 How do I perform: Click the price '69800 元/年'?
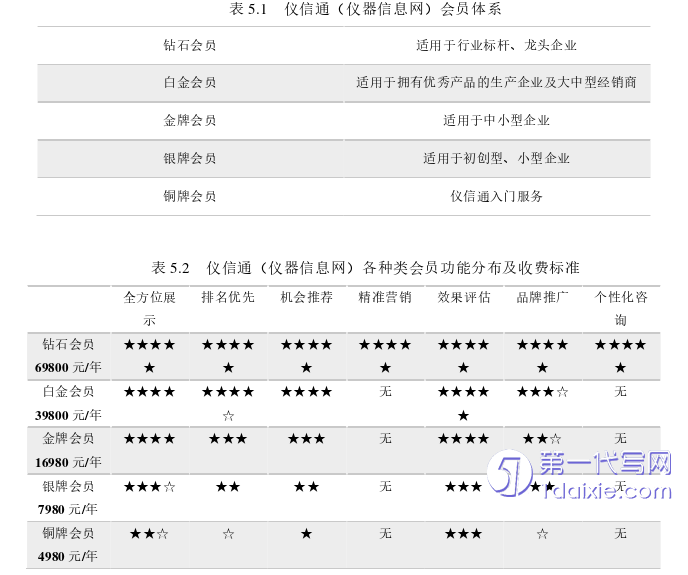coord(68,367)
